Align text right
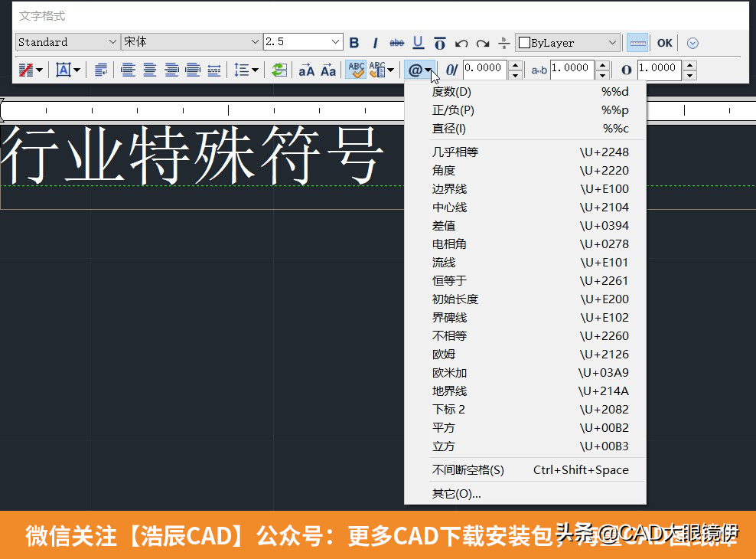 (171, 70)
